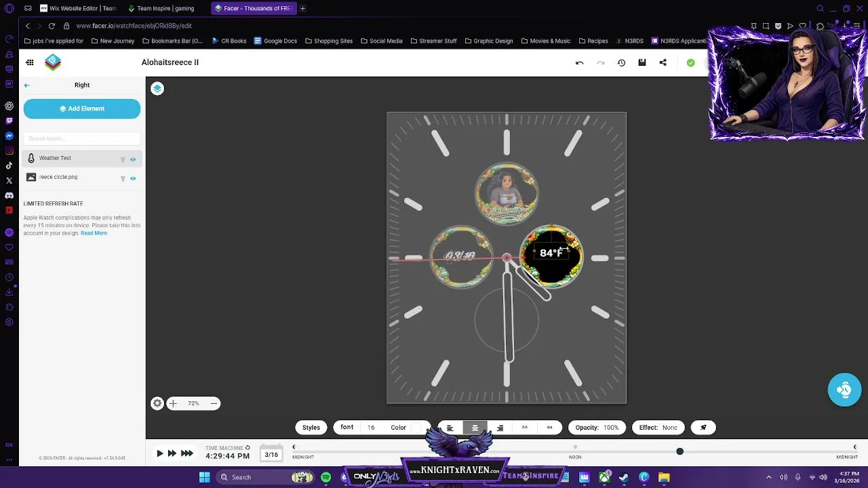868x488 pixels.
Task: Open the Google Docs bookmark
Action: pos(275,41)
